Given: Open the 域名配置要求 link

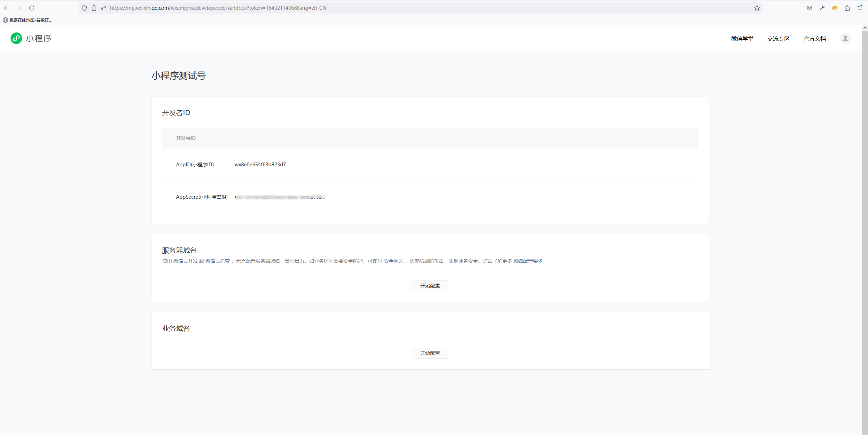Looking at the screenshot, I should 528,261.
